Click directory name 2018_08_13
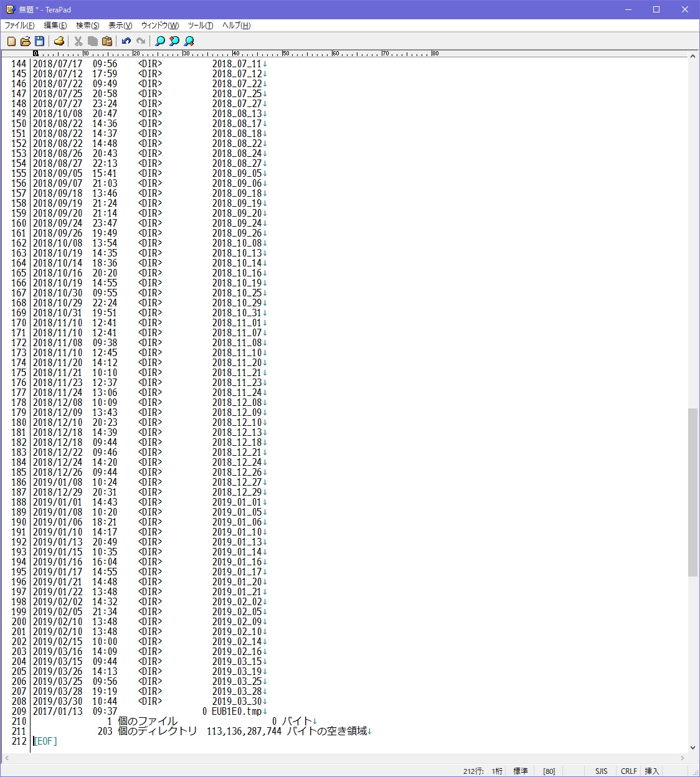Screen dimensions: 700x777 pyautogui.click(x=237, y=113)
